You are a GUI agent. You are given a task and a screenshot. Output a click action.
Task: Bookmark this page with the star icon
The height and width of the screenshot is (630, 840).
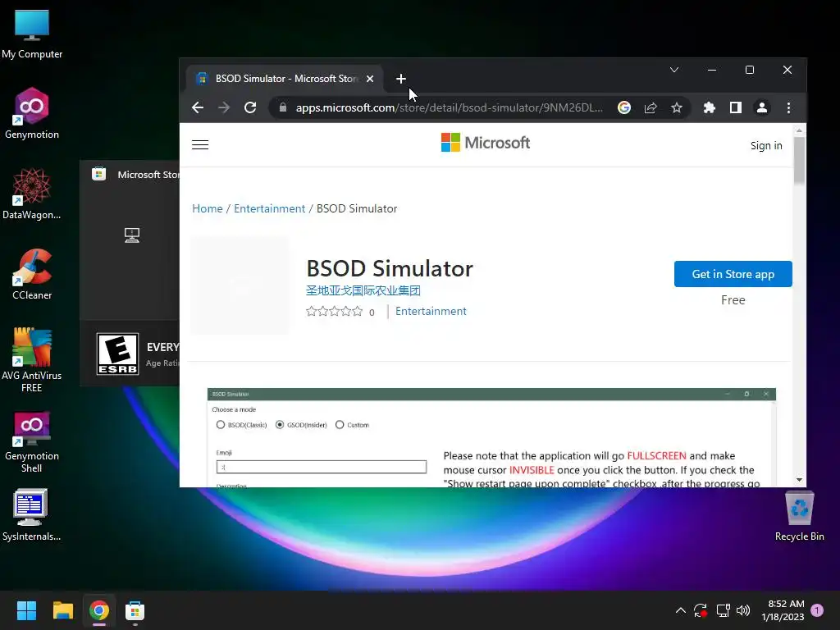[677, 107]
